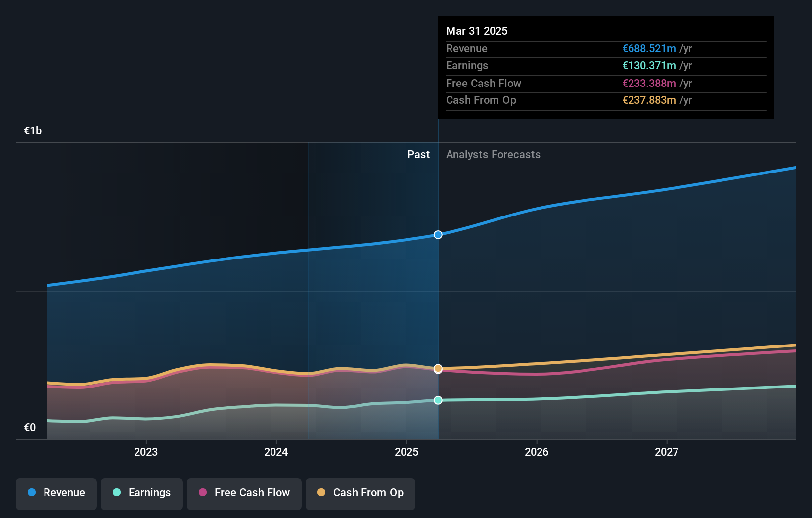The height and width of the screenshot is (518, 812).
Task: Click the 2024 x-axis label
Action: 276,452
